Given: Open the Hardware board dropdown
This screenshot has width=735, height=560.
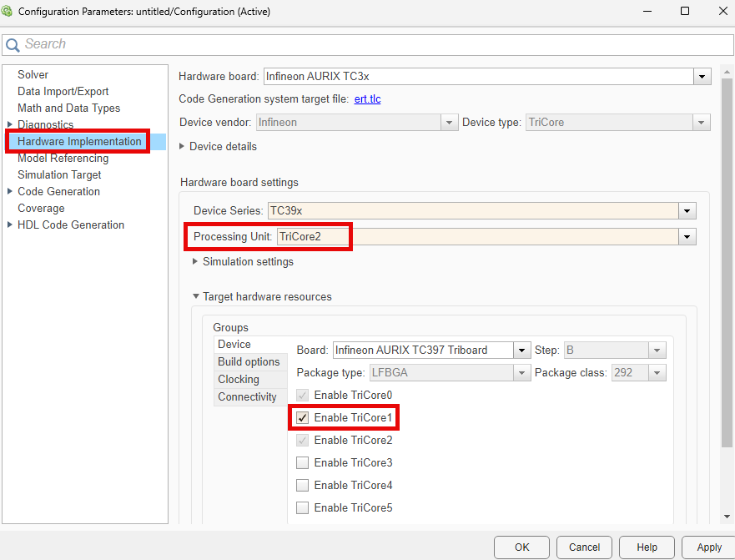Looking at the screenshot, I should 702,76.
